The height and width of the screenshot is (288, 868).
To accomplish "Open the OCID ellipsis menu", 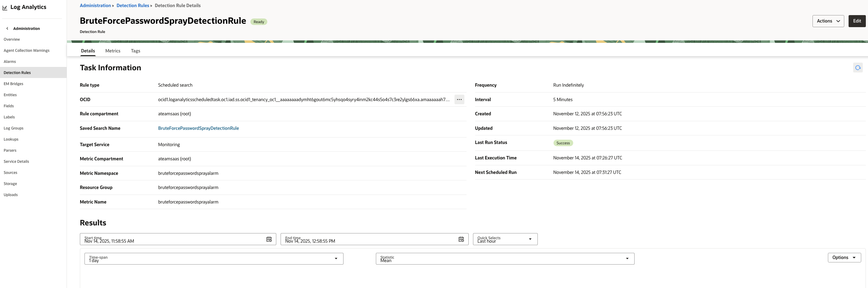I will click(459, 99).
